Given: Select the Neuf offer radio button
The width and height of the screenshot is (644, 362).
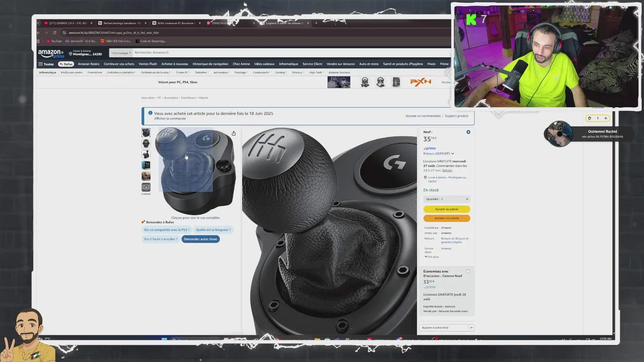Looking at the screenshot, I should tap(468, 132).
